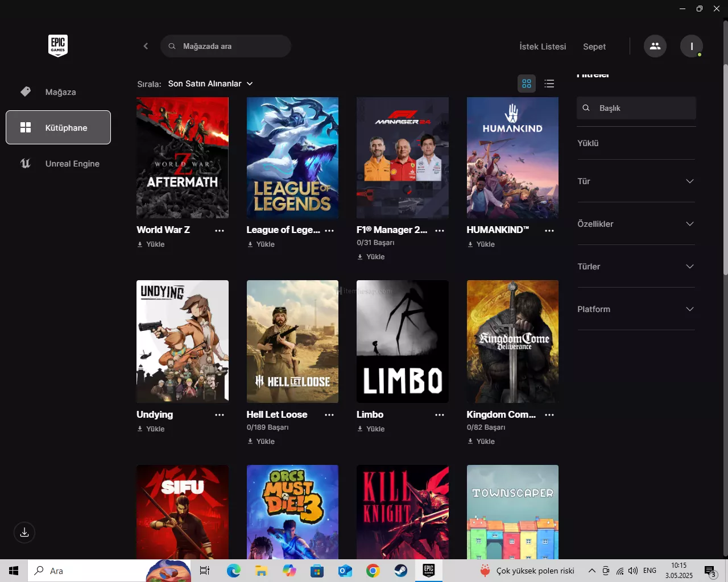
Task: Switch to list view
Action: [x=549, y=84]
